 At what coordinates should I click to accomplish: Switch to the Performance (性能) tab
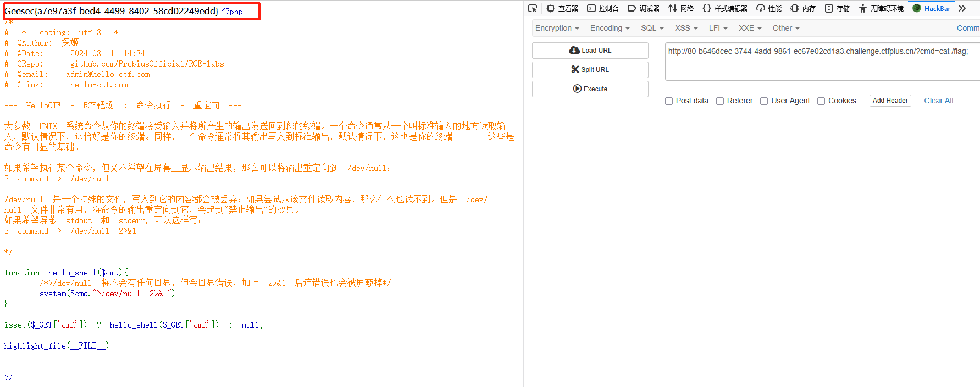[x=769, y=8]
